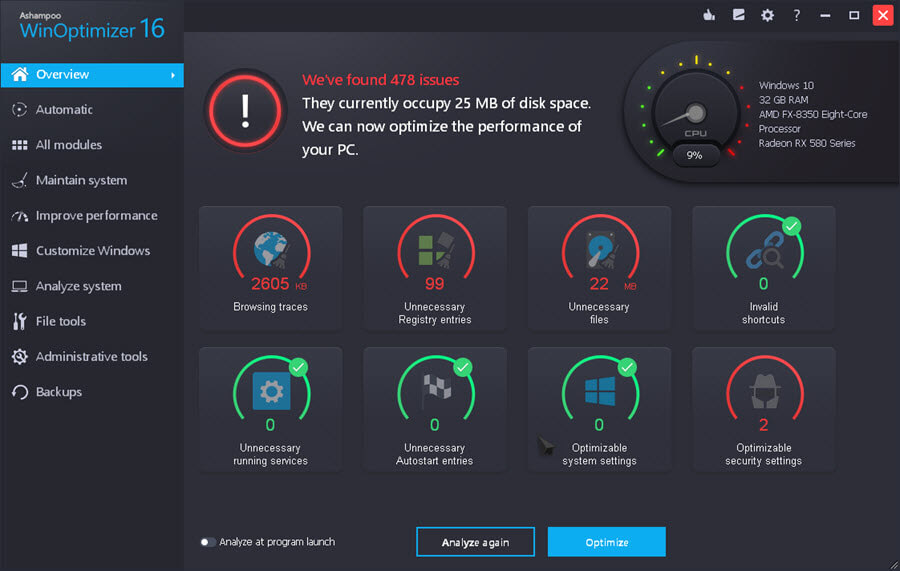This screenshot has width=900, height=571.
Task: Click Invalid shortcuts label
Action: click(763, 313)
